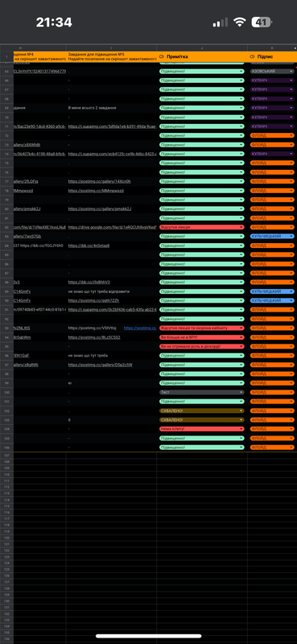This screenshot has height=644, width=297.
Task: Select the 'В мене всього 2 завдання' cell
Action: 111,108
